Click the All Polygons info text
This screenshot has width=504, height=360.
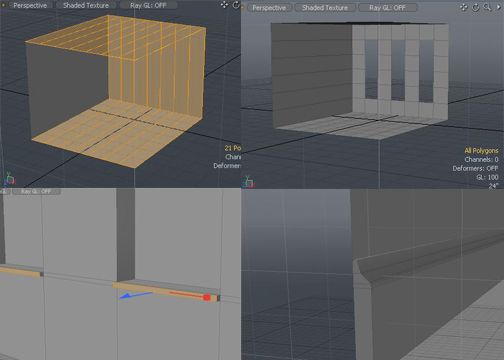481,151
